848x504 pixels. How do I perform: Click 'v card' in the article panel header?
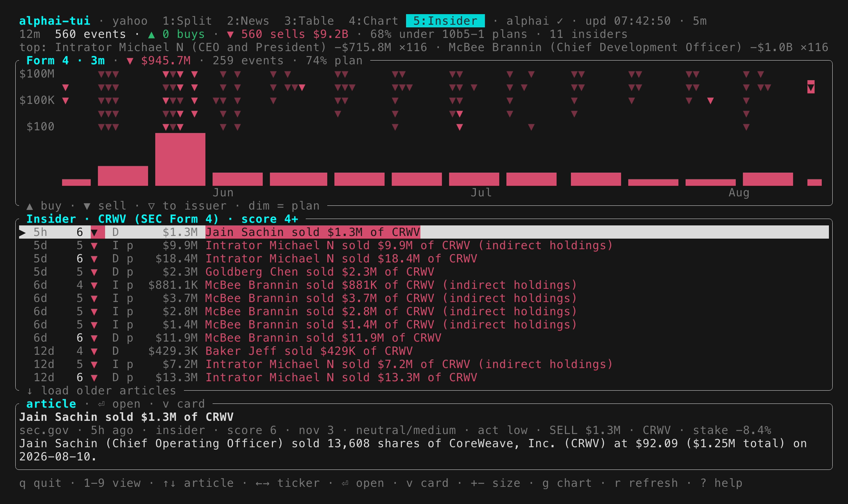pyautogui.click(x=184, y=404)
